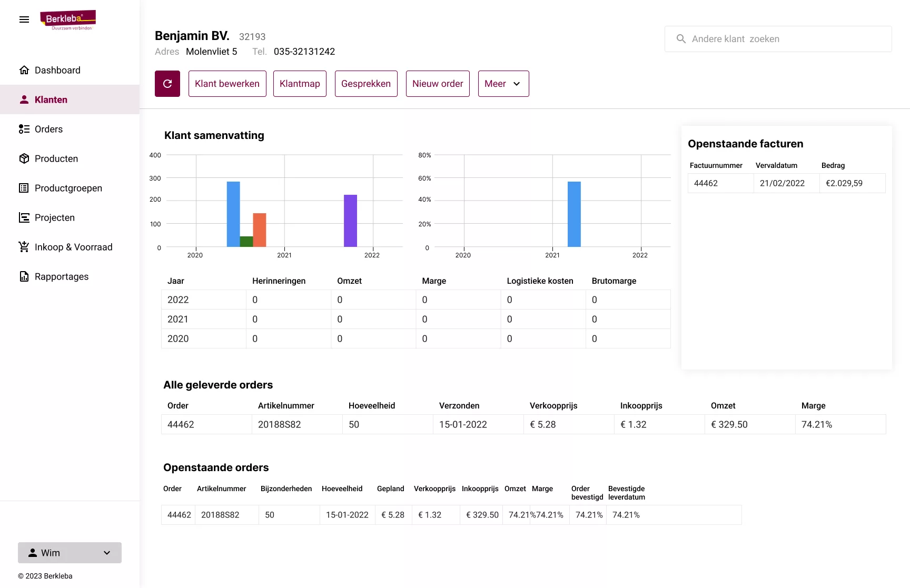Focus the Andere klant zoeken field
The width and height of the screenshot is (910, 588).
(778, 39)
